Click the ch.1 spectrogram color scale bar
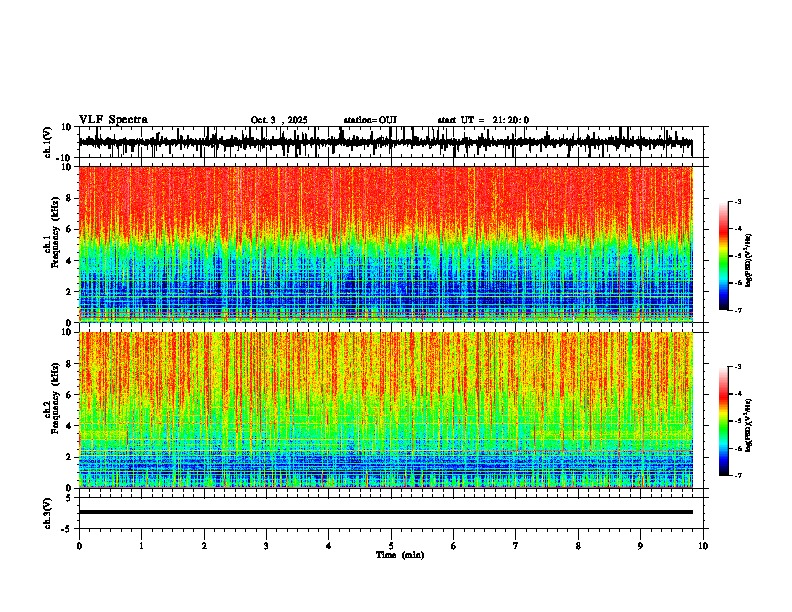Image resolution: width=792 pixels, height=612 pixels. pos(723,256)
